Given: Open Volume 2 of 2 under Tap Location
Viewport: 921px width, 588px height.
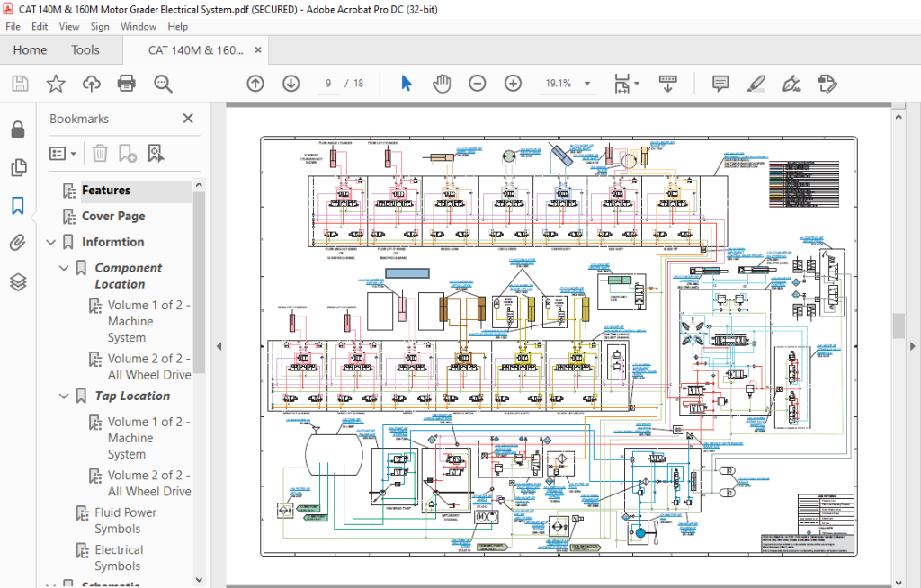Looking at the screenshot, I should coord(149,483).
